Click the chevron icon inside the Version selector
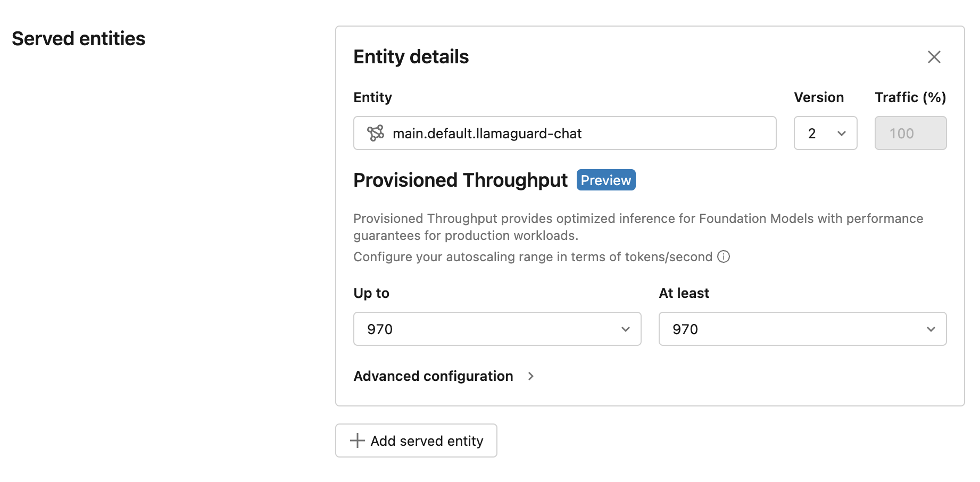 pyautogui.click(x=841, y=133)
